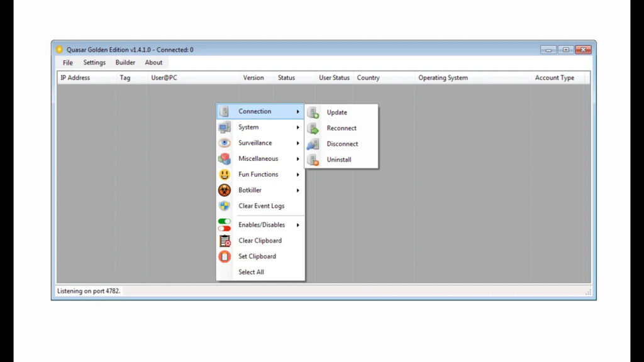Click the Reconnect green arrow icon
This screenshot has height=362, width=644.
(x=313, y=128)
